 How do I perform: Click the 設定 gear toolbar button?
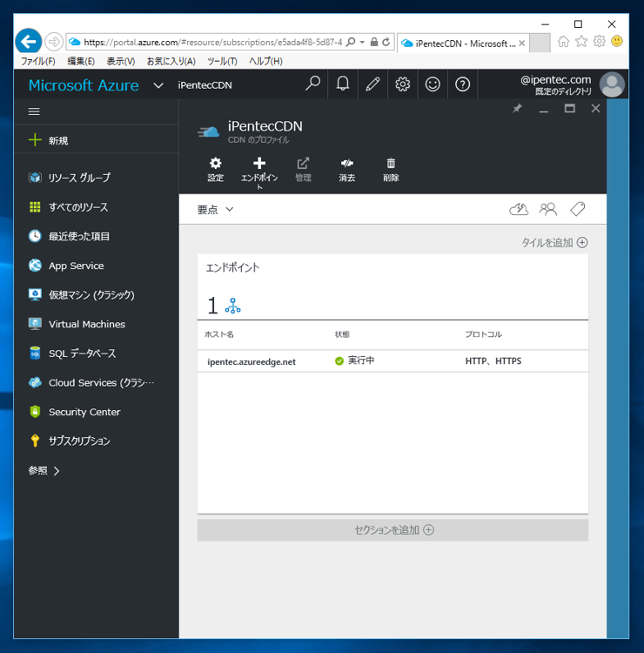[216, 170]
